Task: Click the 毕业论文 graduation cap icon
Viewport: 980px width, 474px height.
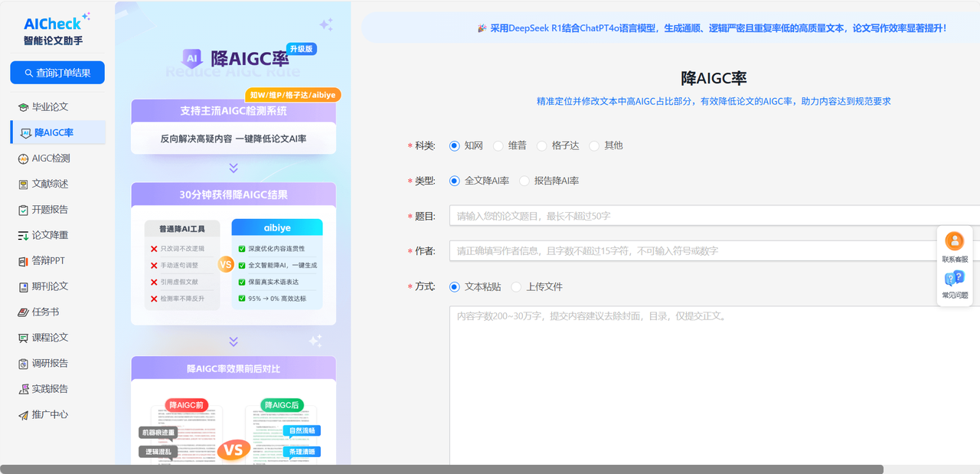Action: click(x=24, y=106)
